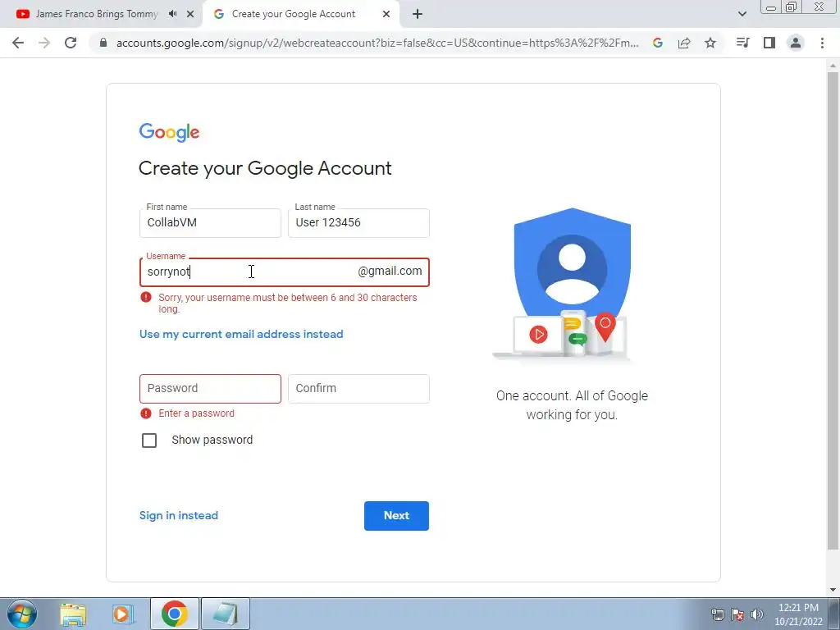Click the blue Next button
This screenshot has height=630, width=840.
[x=396, y=516]
